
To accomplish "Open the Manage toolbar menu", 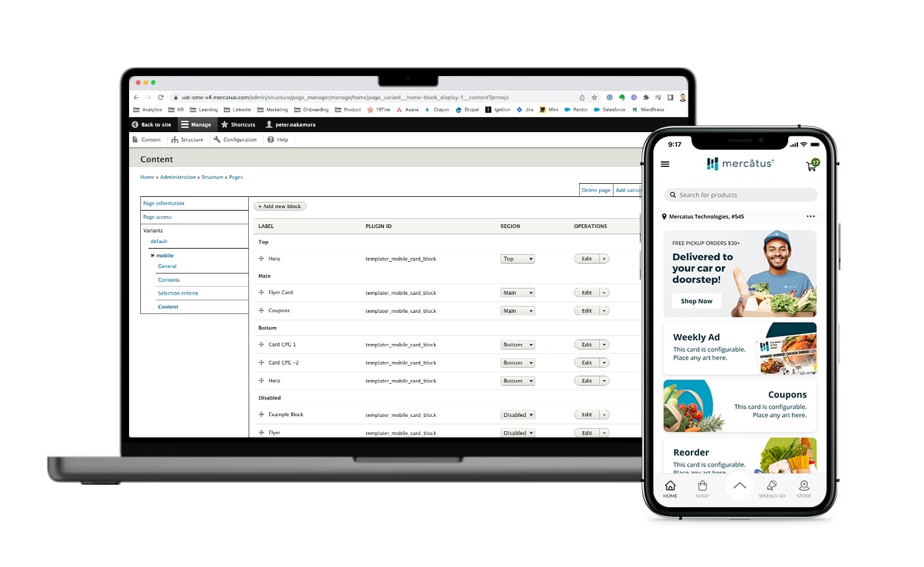I will point(196,125).
